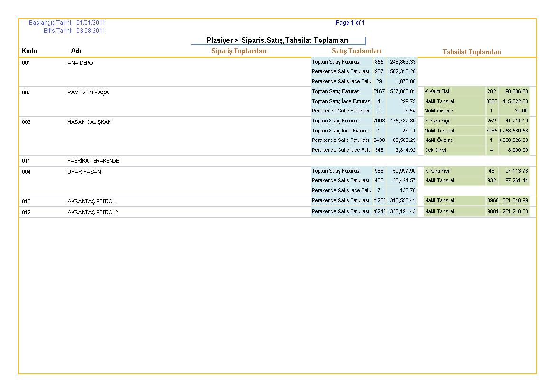Click the report title "Plasiyer > Sipariş,Satış,Tahsilat Toplamları"
Screen dimensions: 555x392
[x=277, y=40]
